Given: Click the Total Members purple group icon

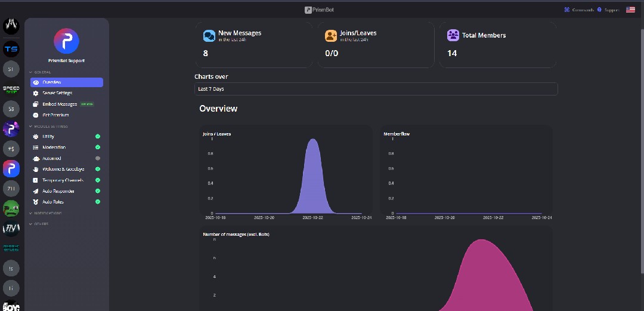Looking at the screenshot, I should [453, 35].
